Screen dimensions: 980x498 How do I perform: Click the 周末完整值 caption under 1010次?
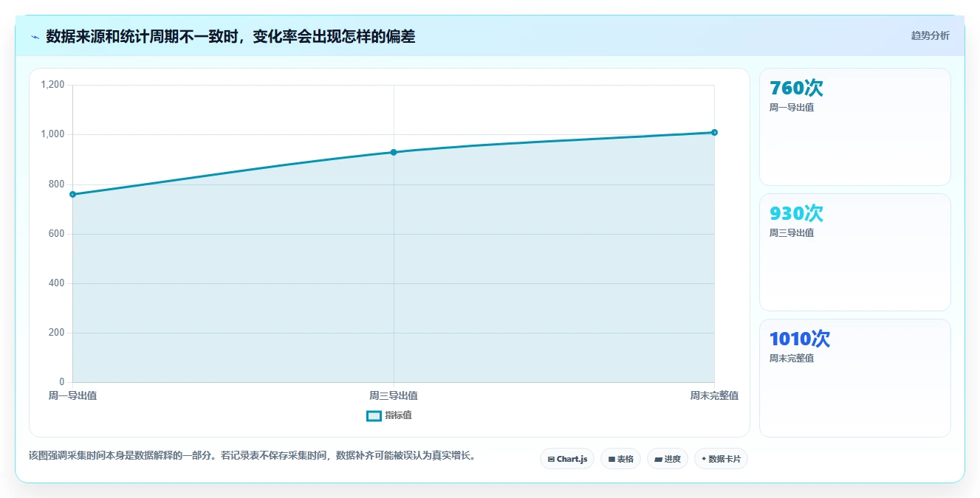coord(792,359)
